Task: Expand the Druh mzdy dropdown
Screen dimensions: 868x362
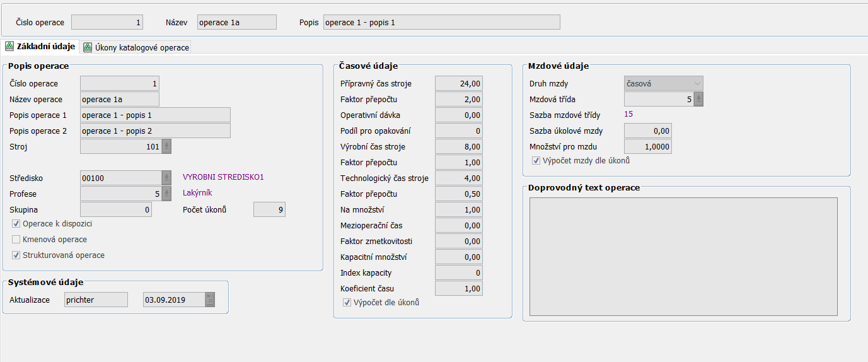Action: 697,83
